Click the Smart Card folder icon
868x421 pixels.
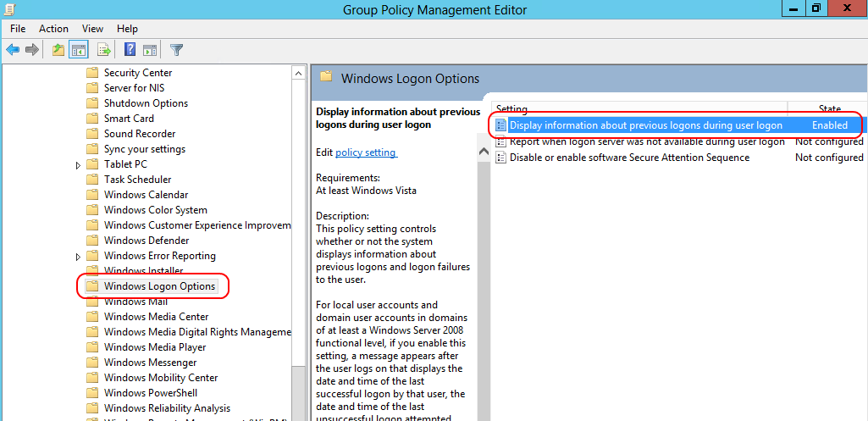point(92,119)
